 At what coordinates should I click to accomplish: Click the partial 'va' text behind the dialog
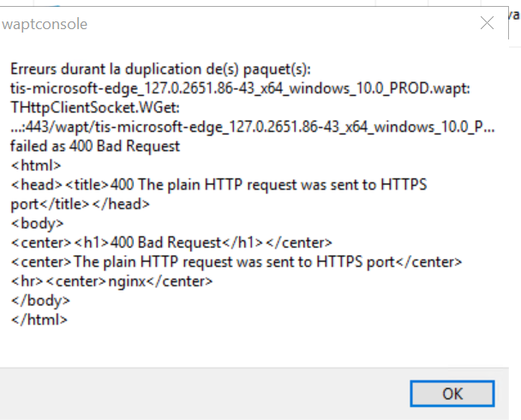(515, 15)
